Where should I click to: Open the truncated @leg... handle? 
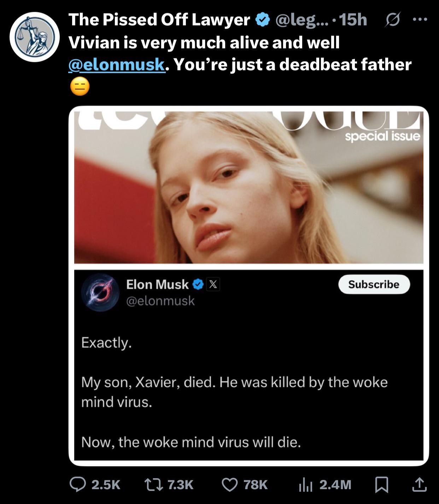click(x=301, y=20)
